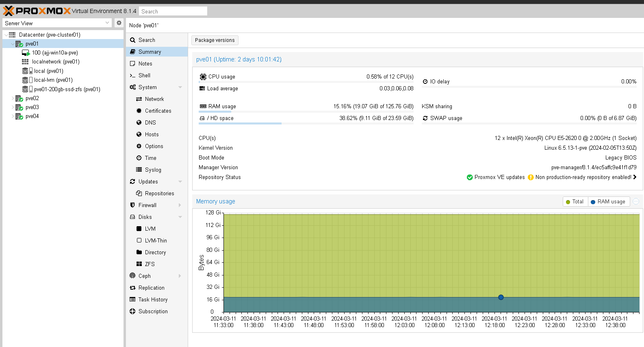Click the local (pve01) storage icon
The image size is (644, 347).
pos(27,71)
